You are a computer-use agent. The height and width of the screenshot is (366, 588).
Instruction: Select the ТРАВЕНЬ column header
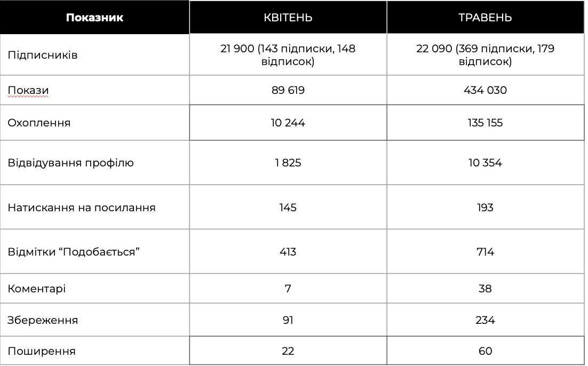coord(485,18)
